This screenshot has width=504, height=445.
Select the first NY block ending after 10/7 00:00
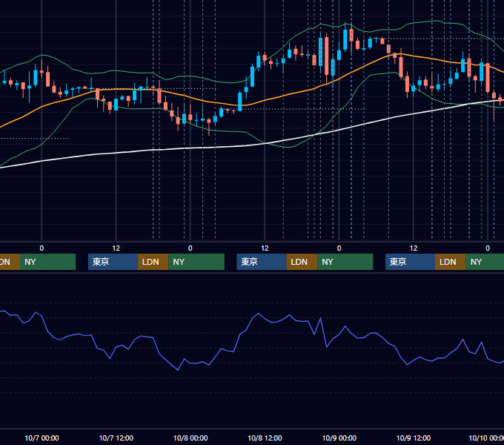tap(47, 262)
